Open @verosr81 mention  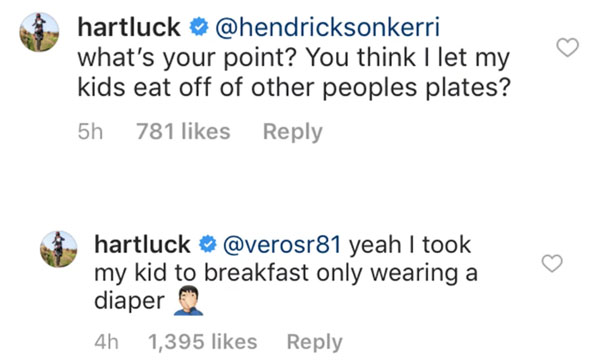pyautogui.click(x=282, y=245)
